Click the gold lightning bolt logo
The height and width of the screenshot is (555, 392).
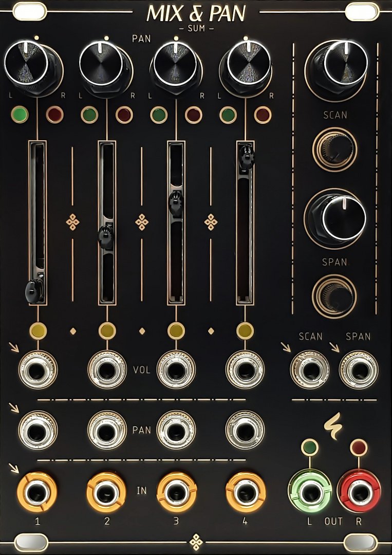[332, 425]
